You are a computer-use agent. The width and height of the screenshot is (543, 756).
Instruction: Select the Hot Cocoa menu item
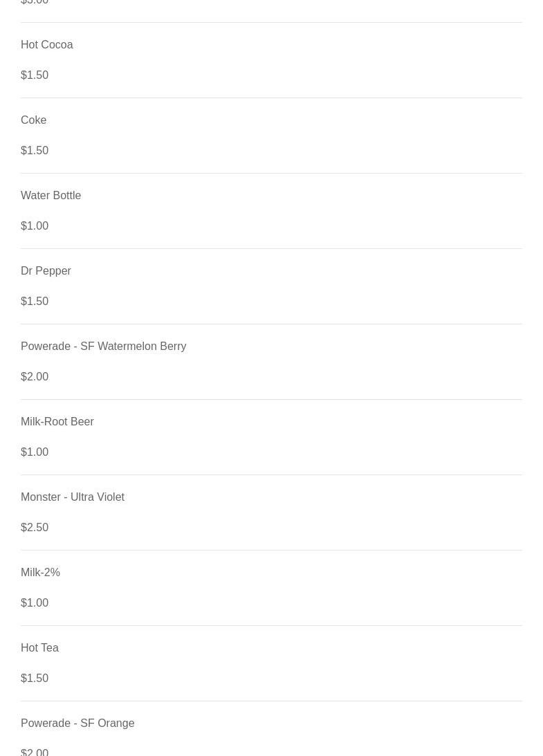pyautogui.click(x=46, y=45)
